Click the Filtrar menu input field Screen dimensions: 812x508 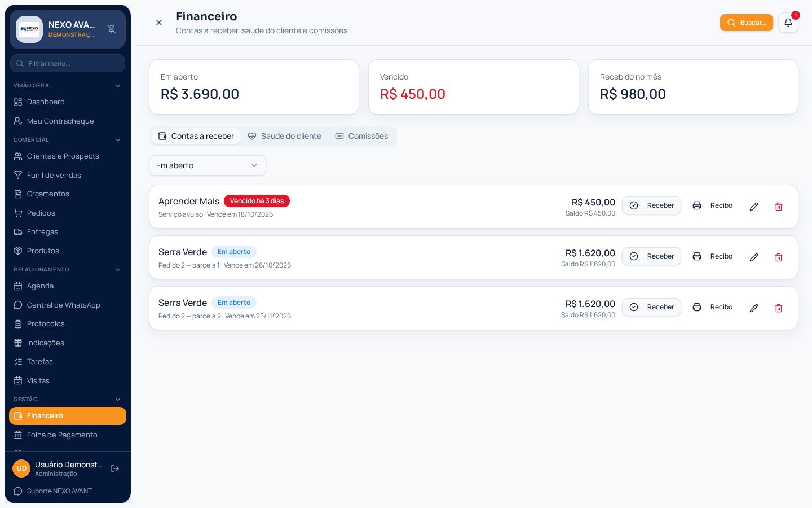68,63
